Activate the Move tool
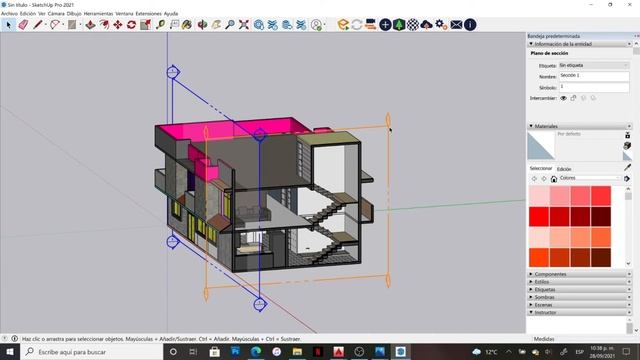 click(x=118, y=25)
